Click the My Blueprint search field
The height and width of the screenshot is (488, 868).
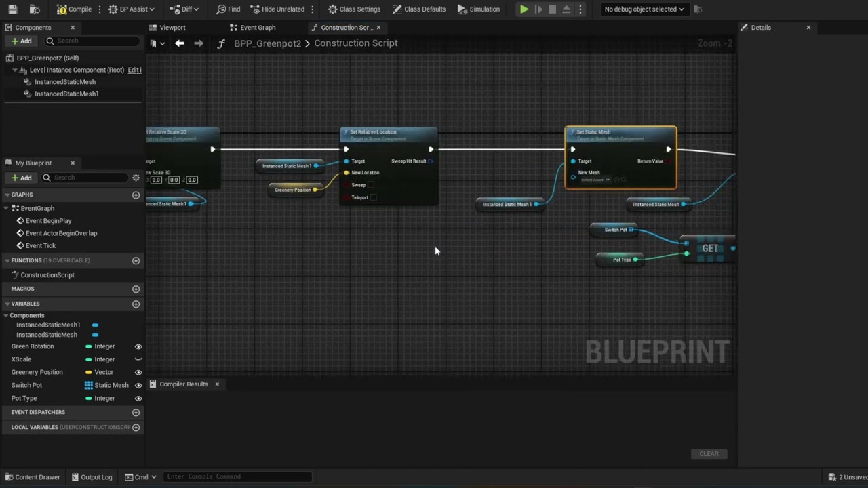coord(87,178)
